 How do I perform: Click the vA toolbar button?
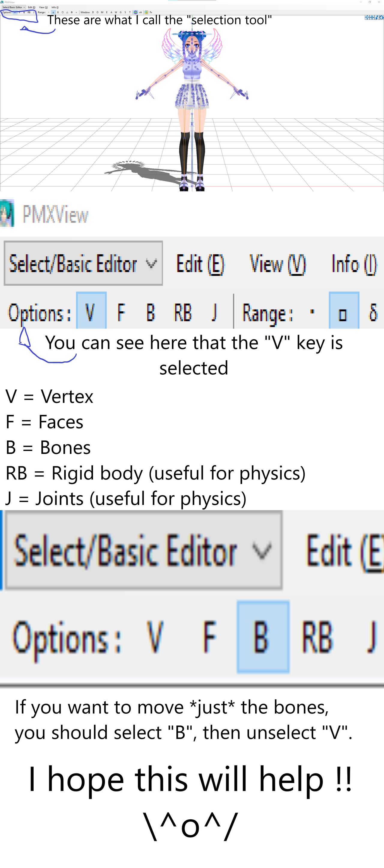140,12
